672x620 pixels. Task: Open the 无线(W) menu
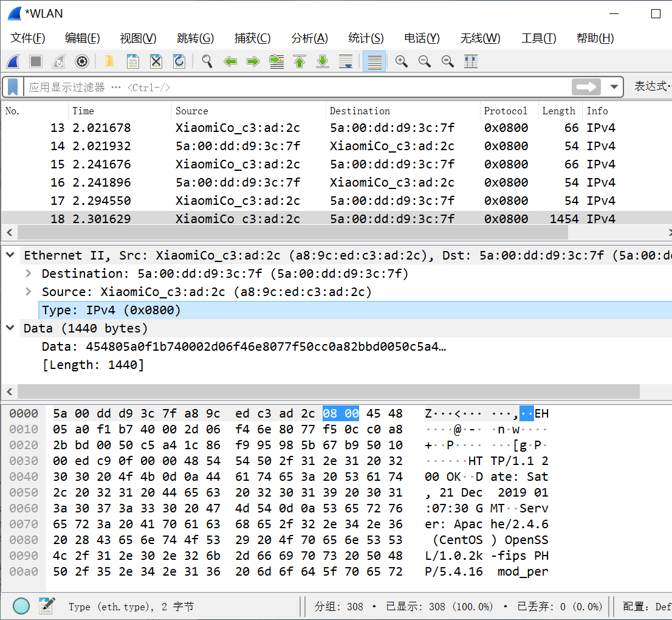(x=480, y=38)
